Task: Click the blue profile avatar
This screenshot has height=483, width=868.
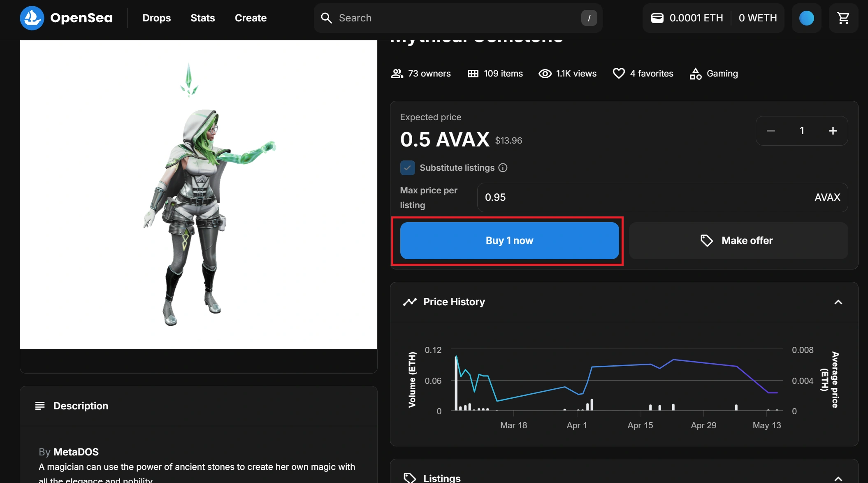Action: click(806, 18)
